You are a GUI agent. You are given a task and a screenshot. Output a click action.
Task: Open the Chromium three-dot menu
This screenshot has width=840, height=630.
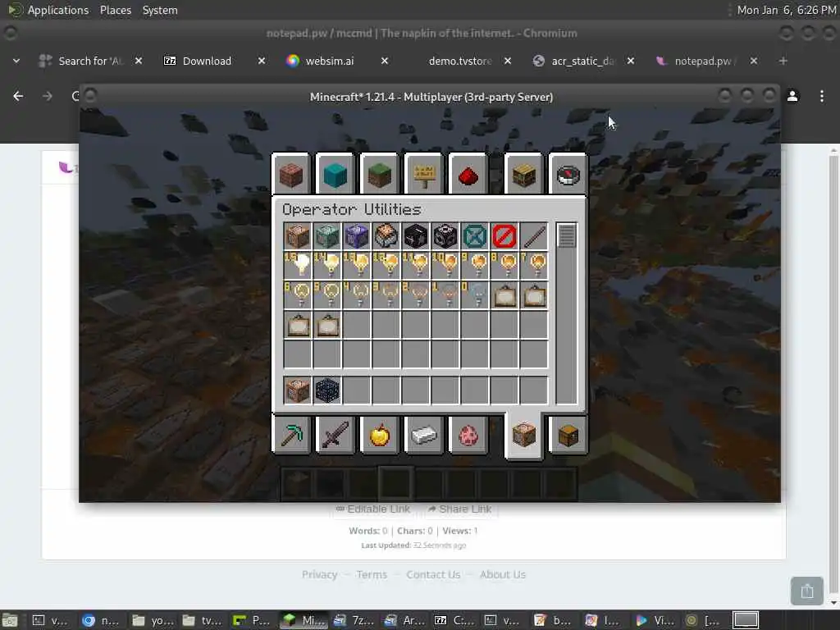point(822,96)
